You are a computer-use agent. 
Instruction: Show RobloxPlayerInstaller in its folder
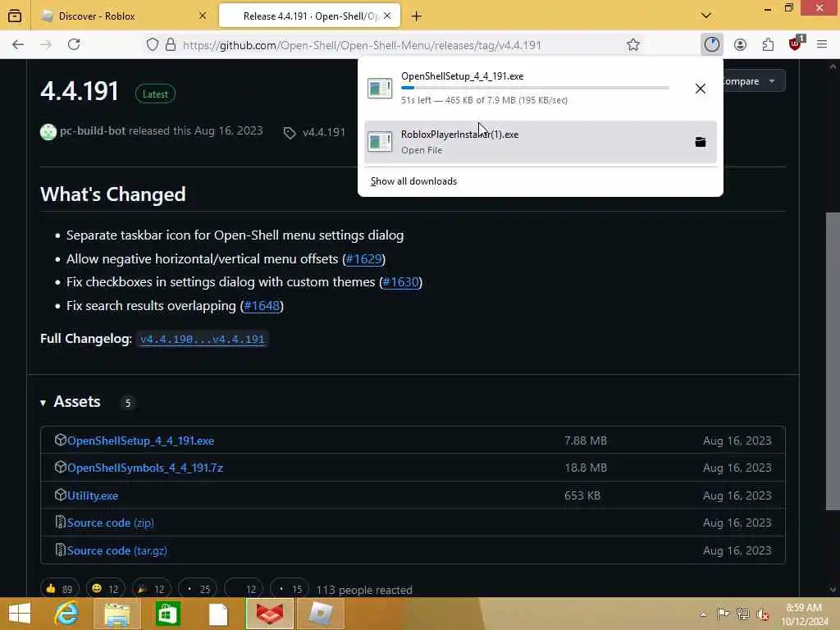[x=701, y=142]
